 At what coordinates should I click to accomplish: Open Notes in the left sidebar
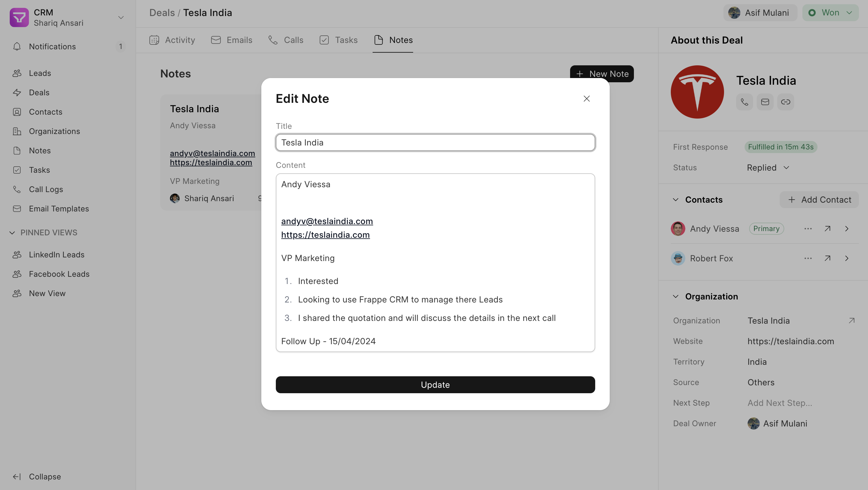tap(68, 151)
